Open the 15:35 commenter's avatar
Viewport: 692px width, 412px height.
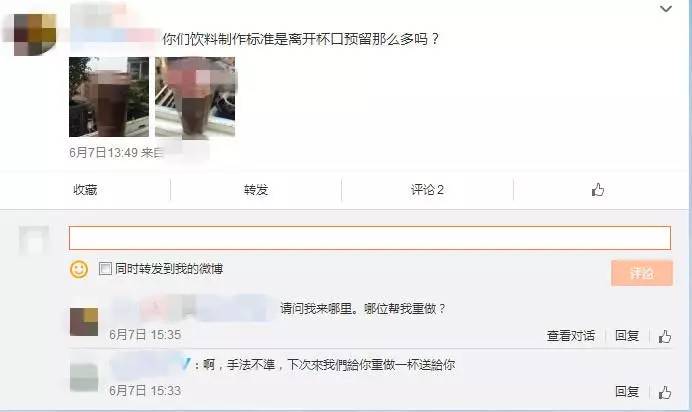pyautogui.click(x=84, y=322)
